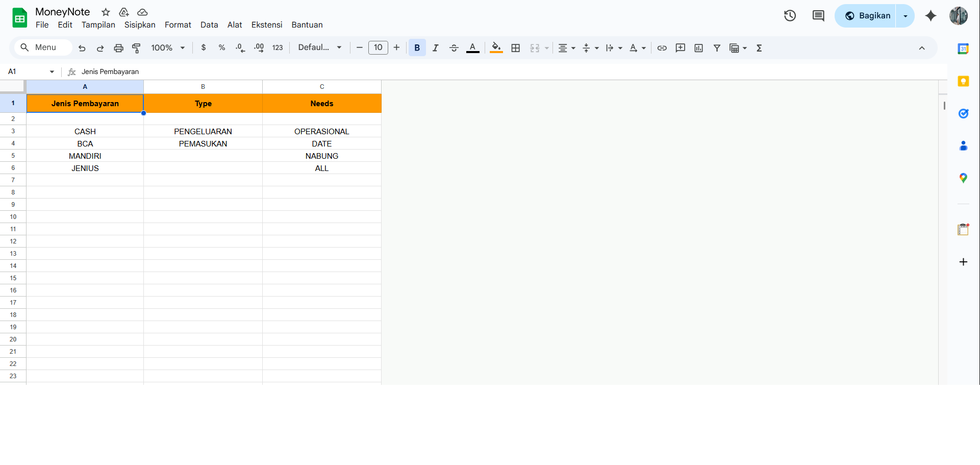Open horizontal align dropdown
Viewport: 980px width, 465px height.
(x=566, y=48)
